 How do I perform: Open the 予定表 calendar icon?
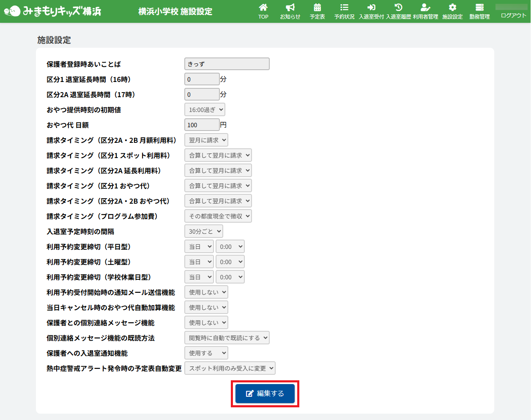coord(317,8)
